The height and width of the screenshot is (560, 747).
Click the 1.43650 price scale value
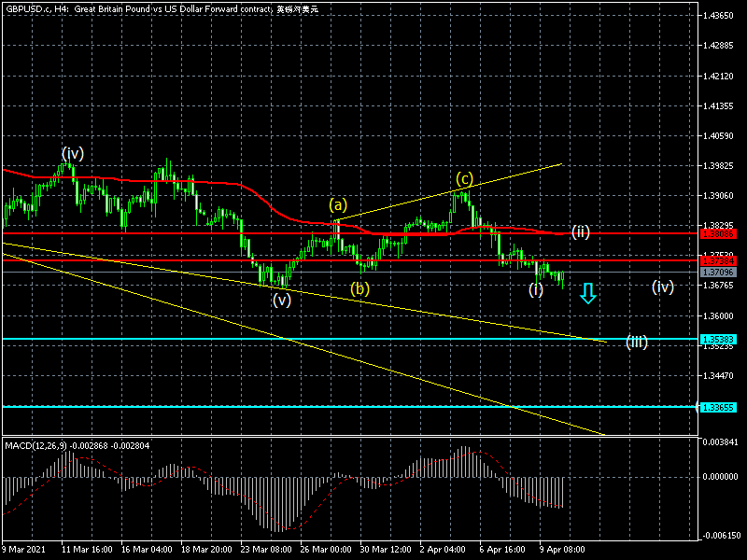[719, 16]
